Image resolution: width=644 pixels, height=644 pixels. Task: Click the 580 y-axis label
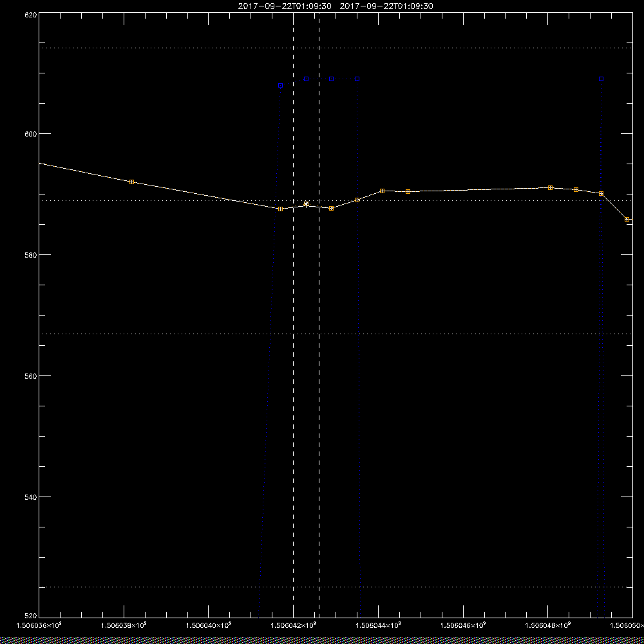pyautogui.click(x=31, y=254)
